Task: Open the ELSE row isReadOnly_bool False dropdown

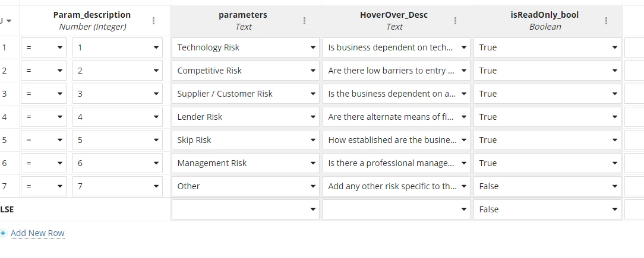Action: 548,209
